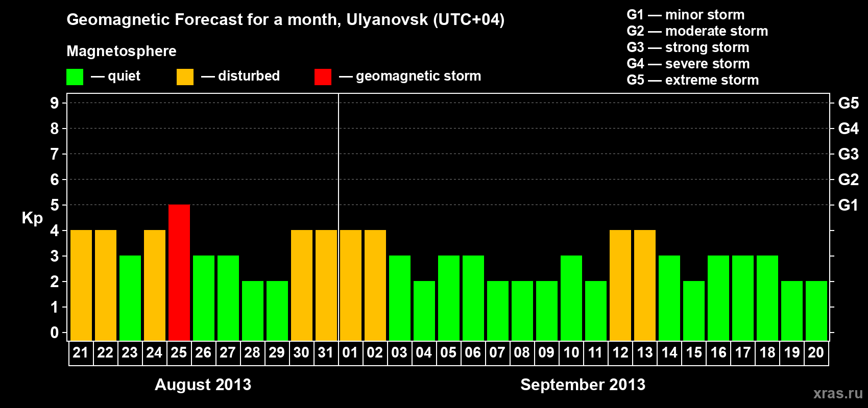Click the Magnetosphere heading

click(122, 52)
